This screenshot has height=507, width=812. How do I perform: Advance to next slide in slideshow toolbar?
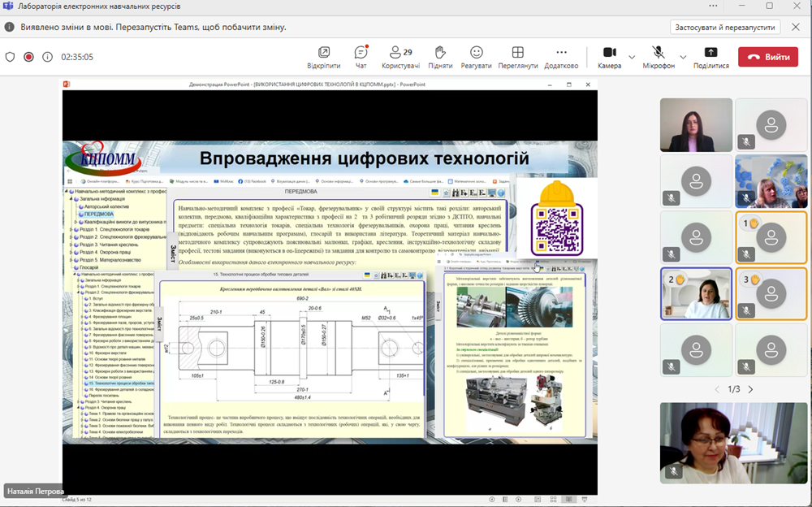coord(518,498)
